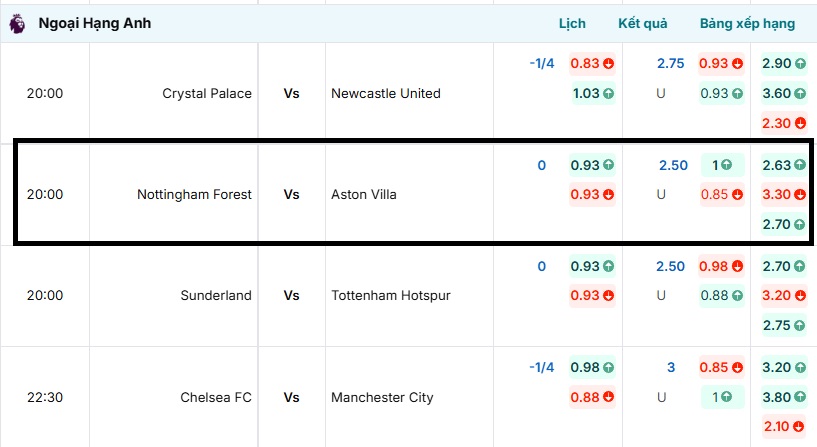Click the over 2.50 odds 0.98 for Sunderland

click(721, 266)
